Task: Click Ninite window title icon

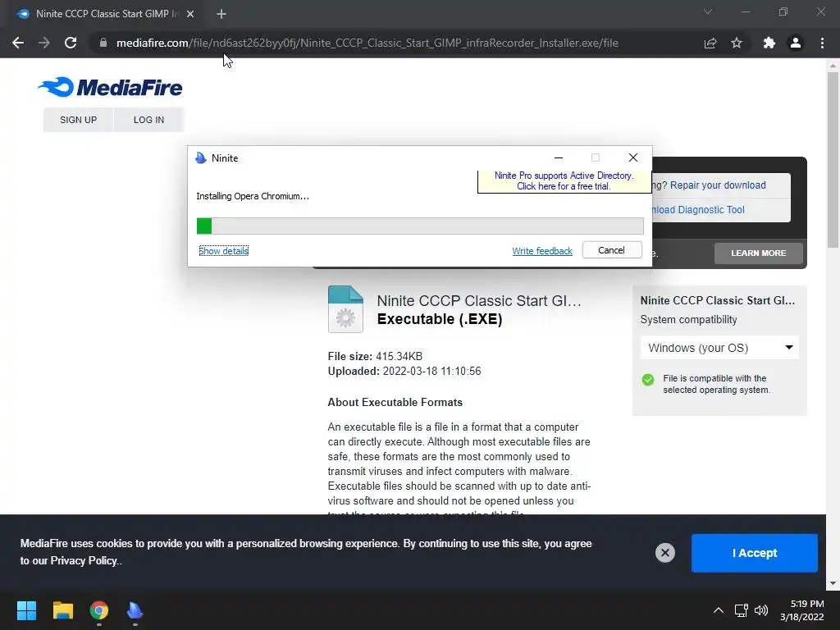Action: [201, 157]
